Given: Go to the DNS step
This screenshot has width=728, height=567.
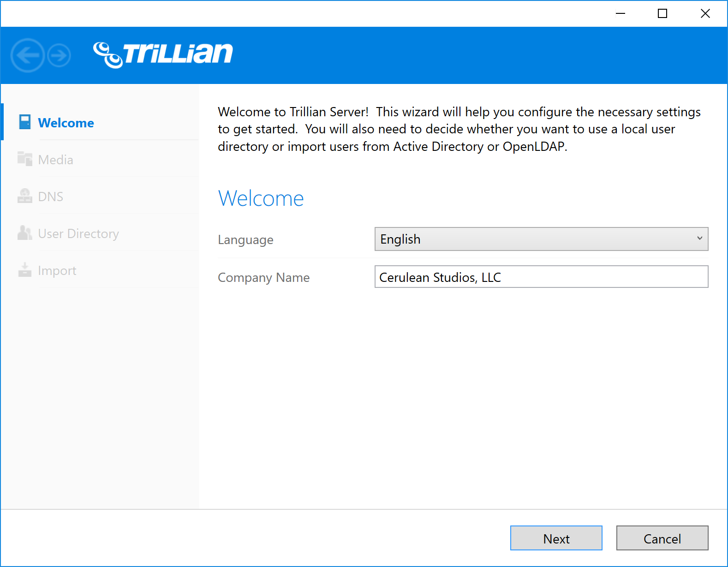Looking at the screenshot, I should [x=51, y=197].
